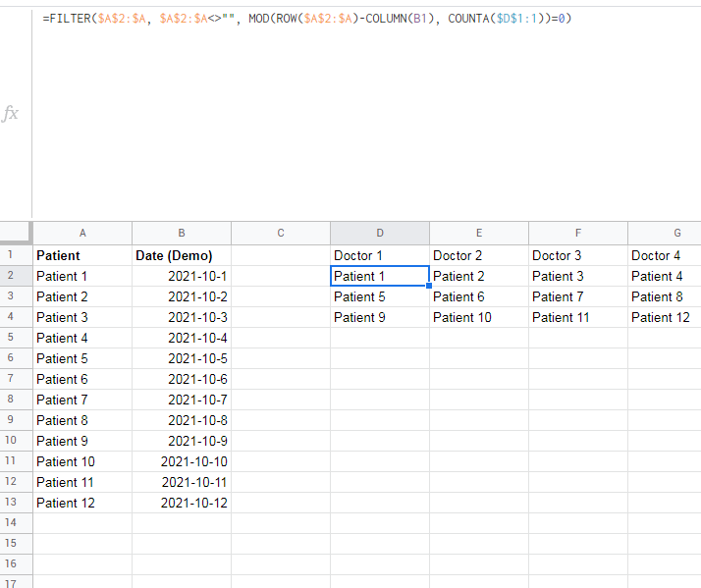Select 'Patient 7' under Doctor 3
This screenshot has width=701, height=588.
pyautogui.click(x=578, y=296)
